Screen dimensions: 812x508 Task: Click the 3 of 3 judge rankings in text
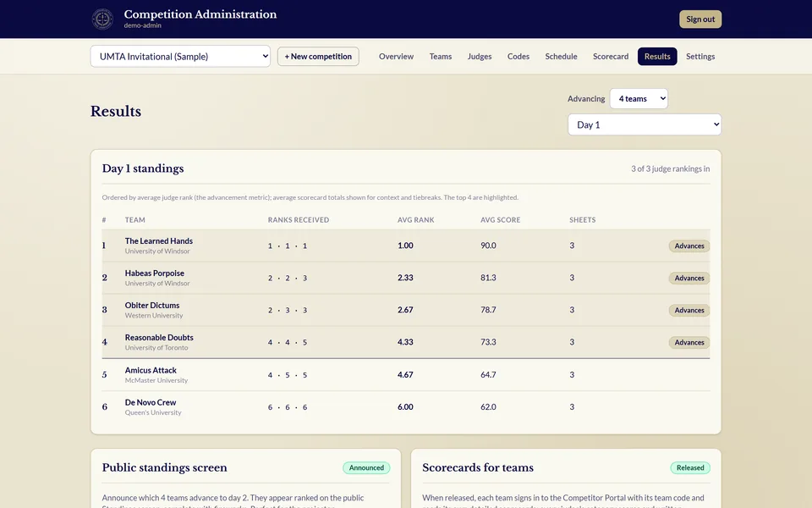pyautogui.click(x=670, y=169)
